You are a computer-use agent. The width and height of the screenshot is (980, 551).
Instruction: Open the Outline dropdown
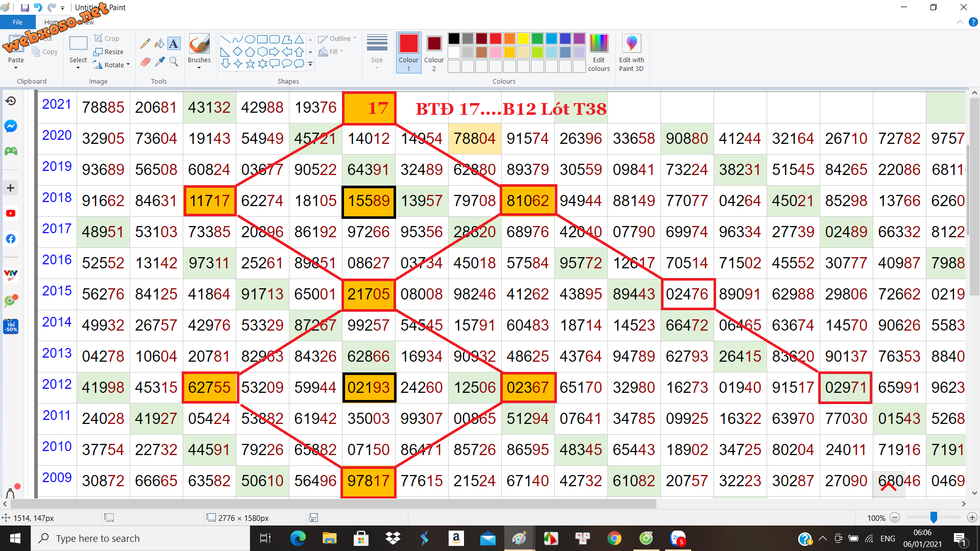point(337,38)
